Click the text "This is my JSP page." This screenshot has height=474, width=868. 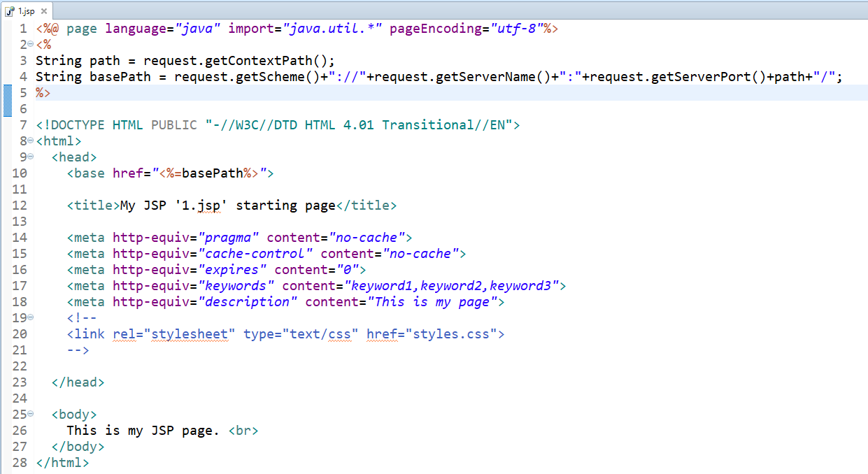pyautogui.click(x=143, y=431)
